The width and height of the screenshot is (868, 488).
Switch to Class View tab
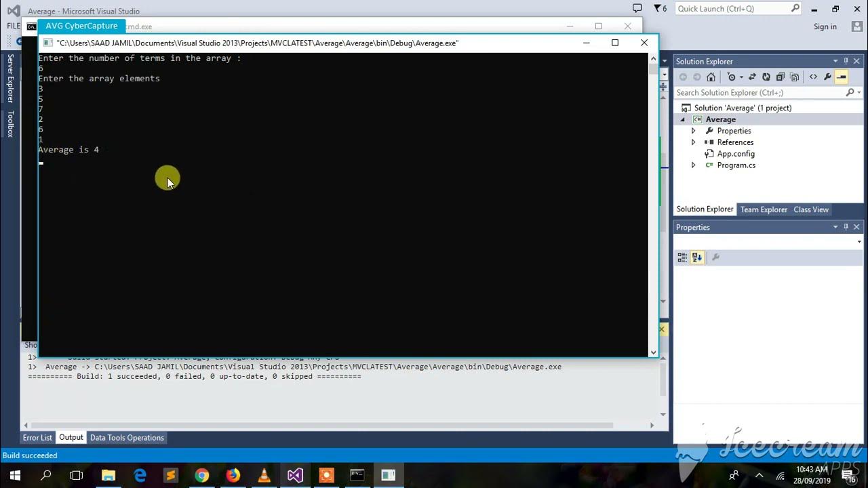811,209
